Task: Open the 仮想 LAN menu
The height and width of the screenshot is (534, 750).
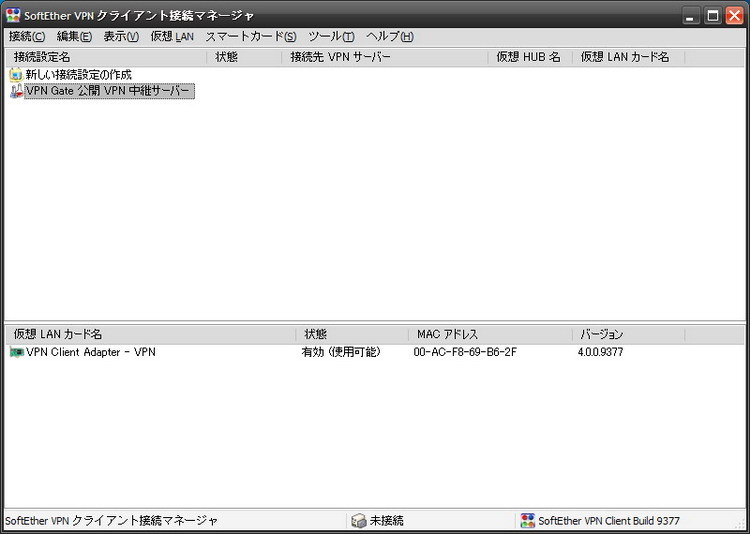Action: click(x=172, y=36)
